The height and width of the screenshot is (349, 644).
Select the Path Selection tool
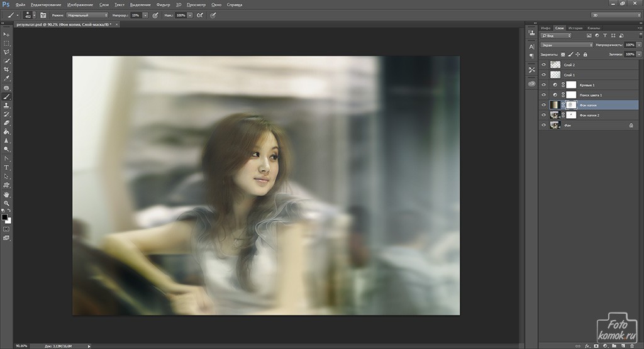(6, 176)
